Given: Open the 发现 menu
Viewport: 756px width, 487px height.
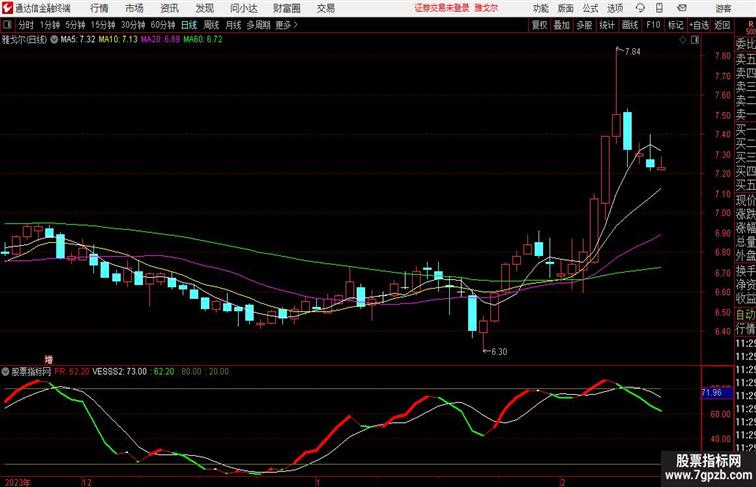Looking at the screenshot, I should click(x=204, y=8).
